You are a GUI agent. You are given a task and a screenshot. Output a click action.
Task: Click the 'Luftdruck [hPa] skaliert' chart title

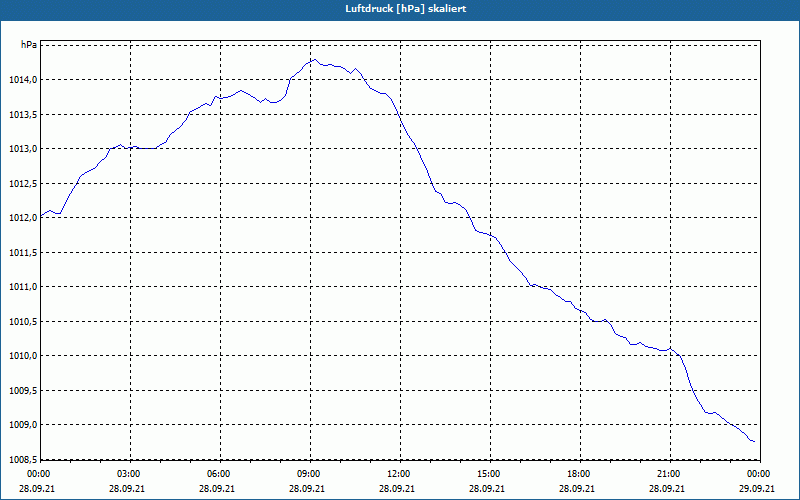[405, 9]
